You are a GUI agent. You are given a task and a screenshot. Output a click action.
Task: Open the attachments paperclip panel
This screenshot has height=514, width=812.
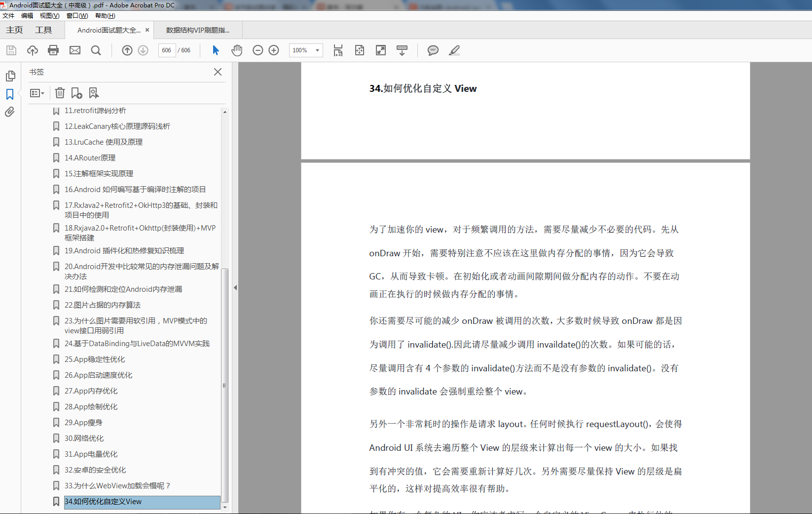[x=10, y=112]
